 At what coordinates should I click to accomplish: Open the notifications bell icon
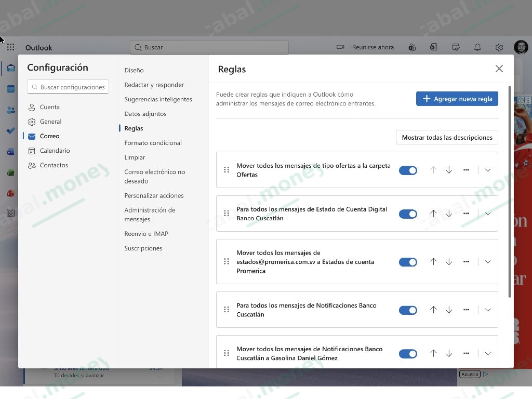click(x=477, y=47)
